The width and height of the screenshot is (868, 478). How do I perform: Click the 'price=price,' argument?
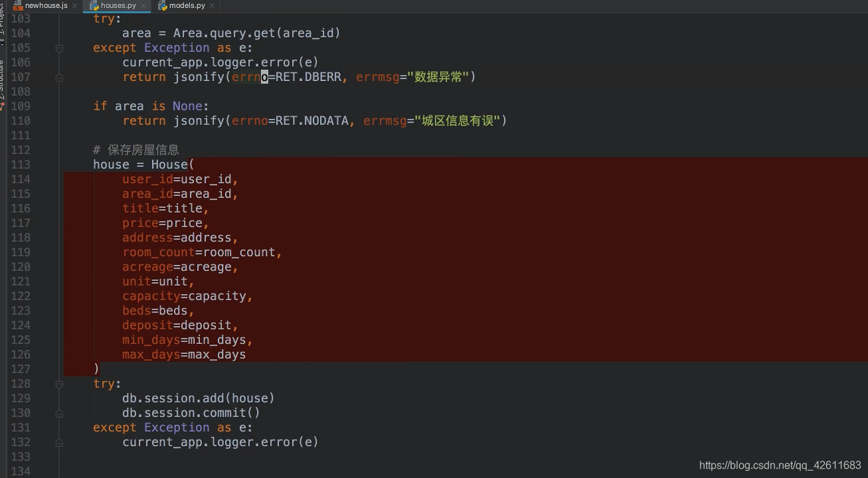coord(165,223)
